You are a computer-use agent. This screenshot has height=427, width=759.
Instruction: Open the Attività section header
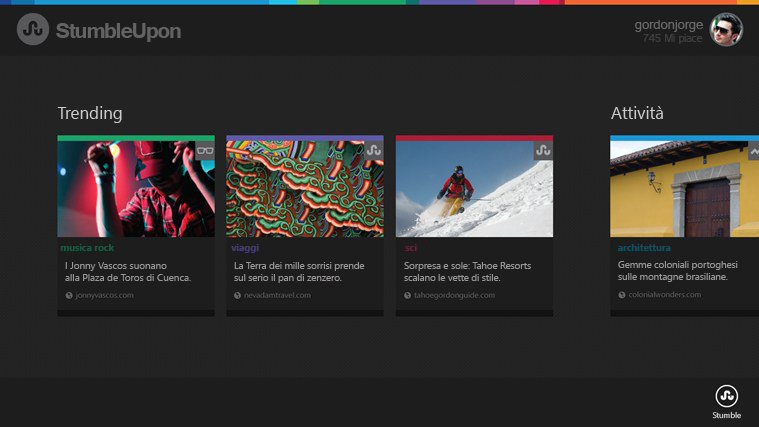coord(637,113)
